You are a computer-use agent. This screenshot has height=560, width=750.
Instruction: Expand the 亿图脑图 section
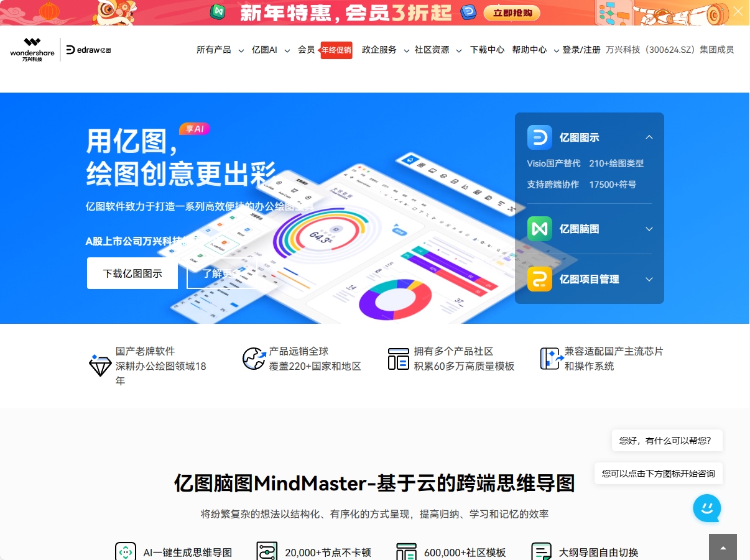649,229
